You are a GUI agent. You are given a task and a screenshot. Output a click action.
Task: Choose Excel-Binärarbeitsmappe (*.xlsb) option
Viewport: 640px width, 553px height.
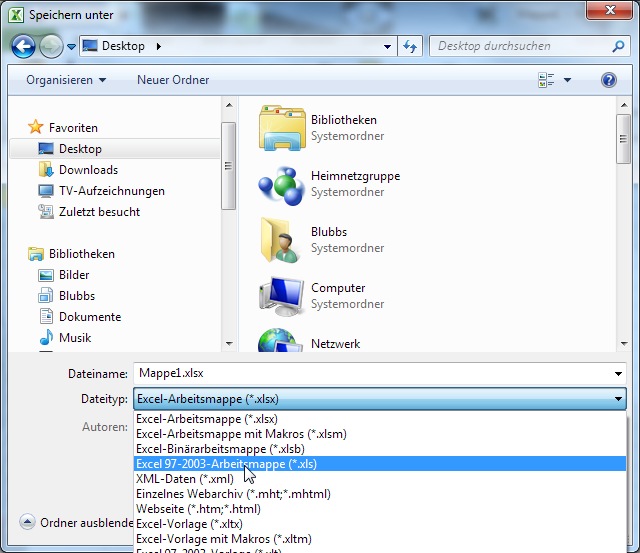tap(380, 449)
